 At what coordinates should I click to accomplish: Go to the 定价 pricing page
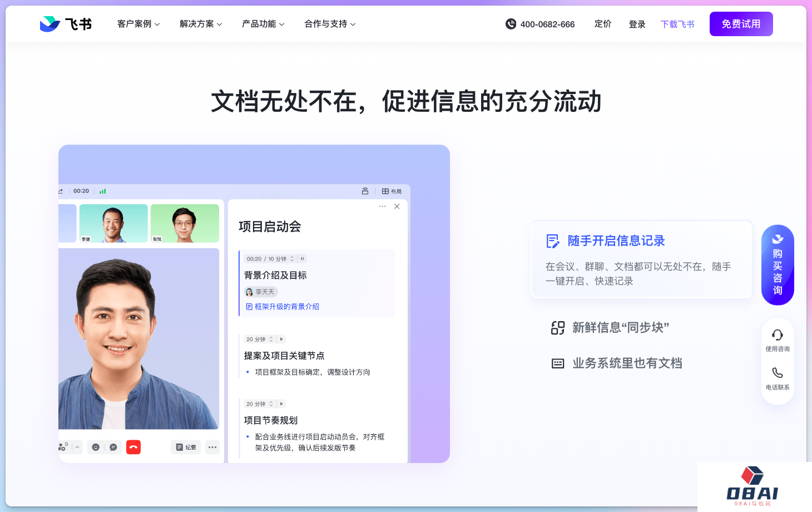pos(603,24)
